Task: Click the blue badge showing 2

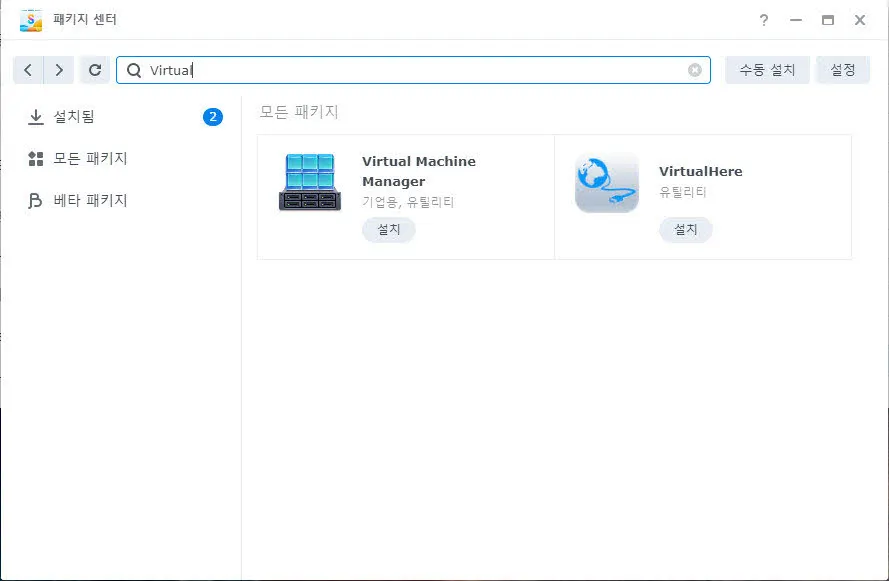Action: coord(213,117)
